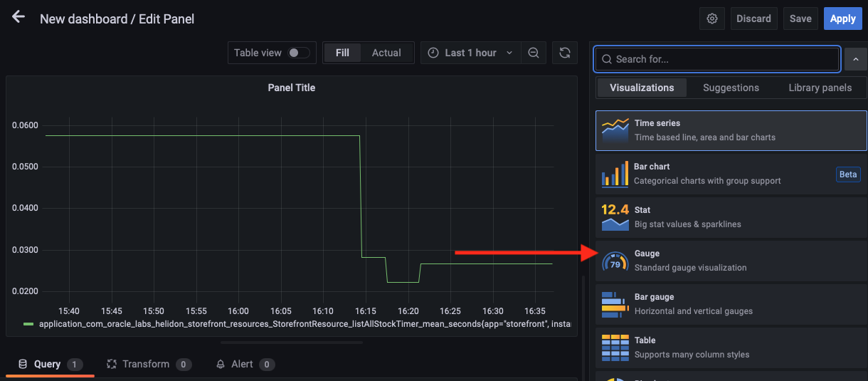Click the Time series visualization icon
The image size is (868, 381).
coord(615,130)
